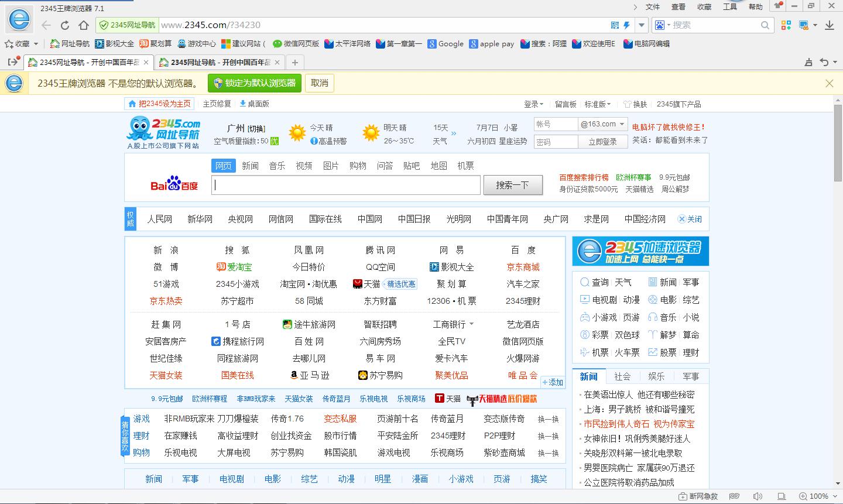Expand the address bar history dropdown
The height and width of the screenshot is (504, 843).
pyautogui.click(x=642, y=25)
